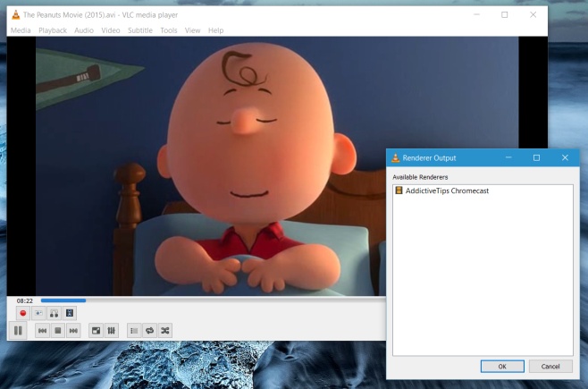Click the VLC cone icon in main title bar

[x=16, y=14]
